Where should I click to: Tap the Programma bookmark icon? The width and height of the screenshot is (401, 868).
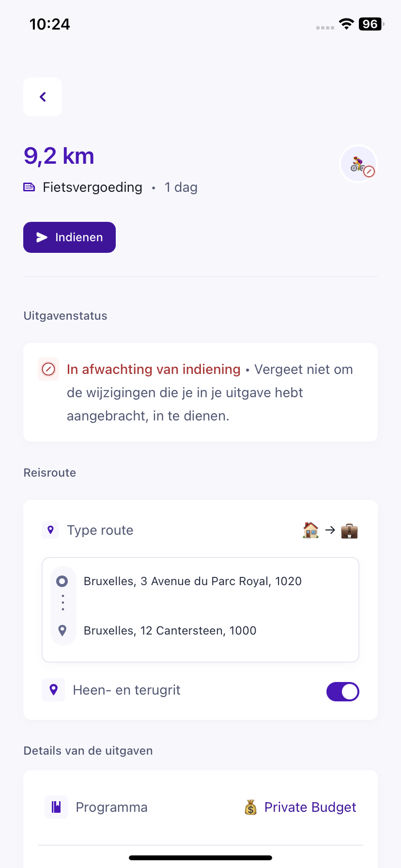(56, 807)
